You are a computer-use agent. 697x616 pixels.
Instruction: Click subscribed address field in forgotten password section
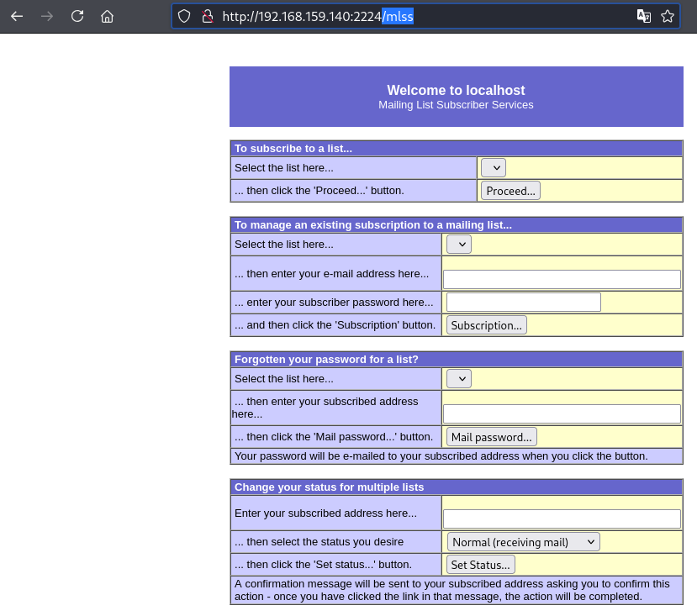(562, 413)
